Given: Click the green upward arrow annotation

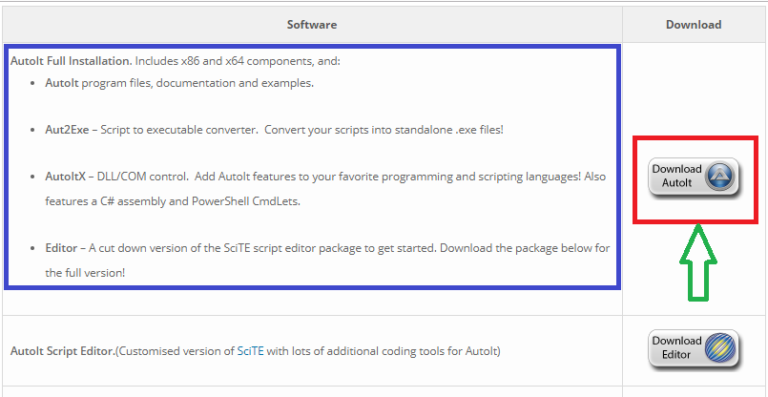Looking at the screenshot, I should point(698,262).
